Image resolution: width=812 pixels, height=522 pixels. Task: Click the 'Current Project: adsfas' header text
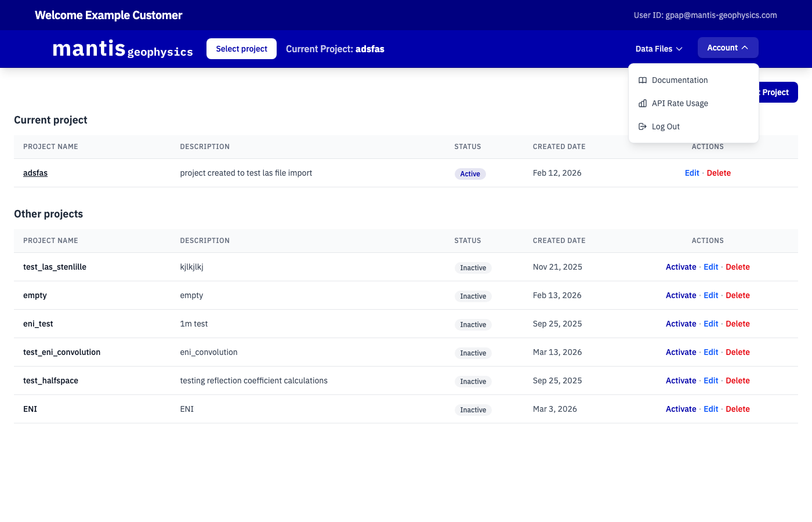pyautogui.click(x=335, y=49)
